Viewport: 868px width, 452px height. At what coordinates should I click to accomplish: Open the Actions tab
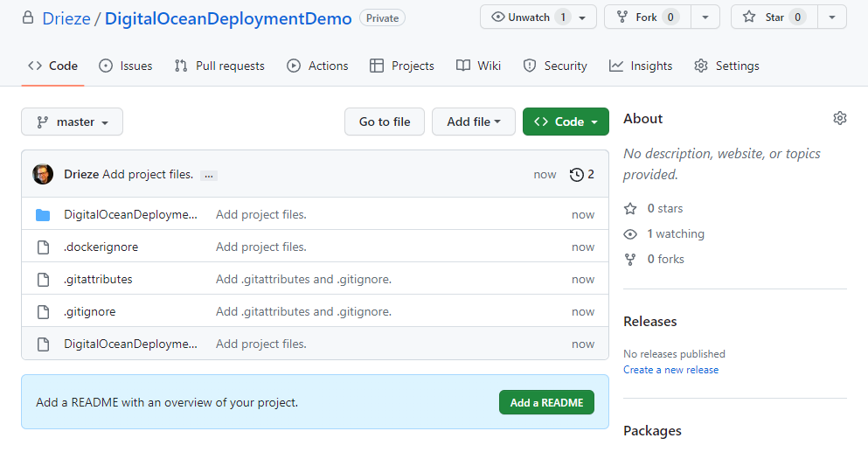(x=318, y=66)
